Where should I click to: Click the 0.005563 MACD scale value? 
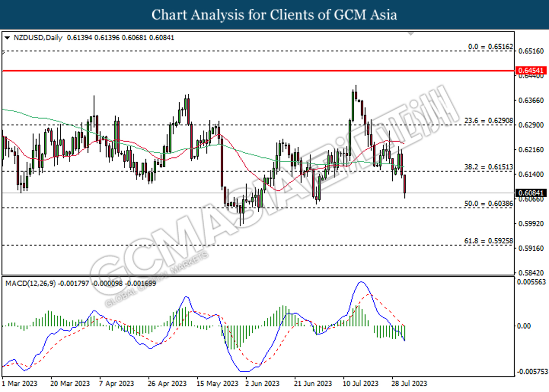pos(531,282)
